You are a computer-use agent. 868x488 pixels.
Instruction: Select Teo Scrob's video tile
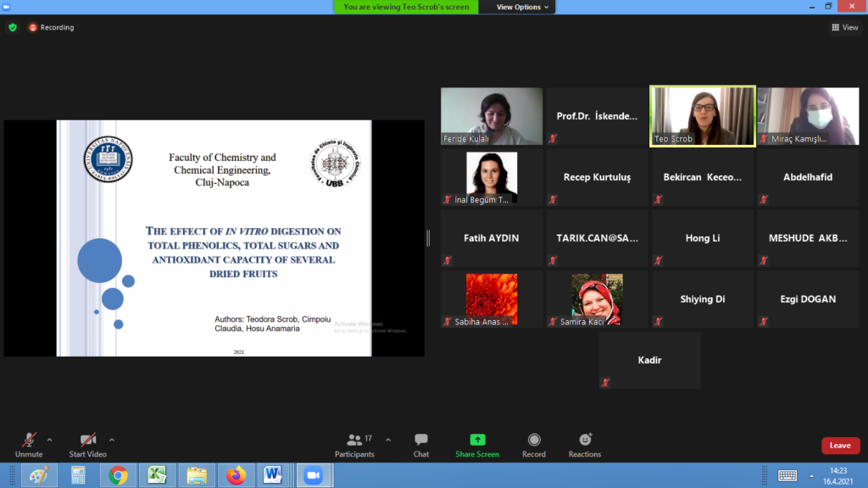(702, 116)
